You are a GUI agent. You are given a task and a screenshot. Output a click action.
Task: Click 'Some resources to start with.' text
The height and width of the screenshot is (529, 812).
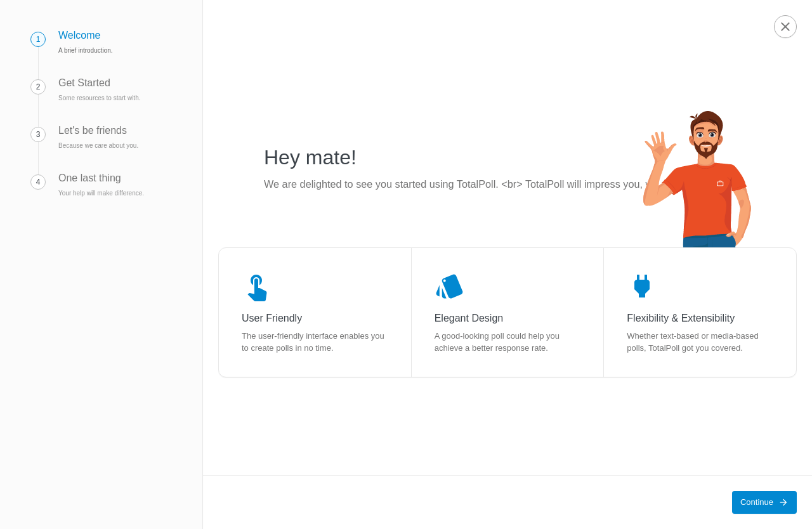point(100,98)
